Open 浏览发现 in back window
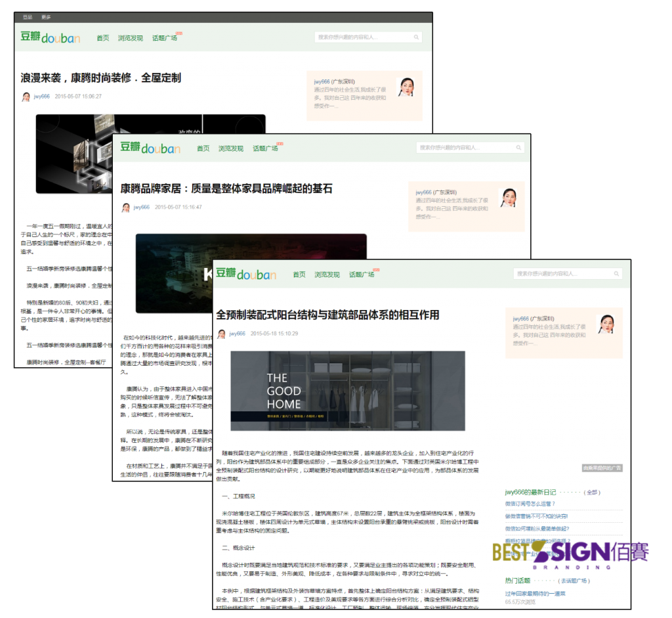The width and height of the screenshot is (672, 618). coord(131,37)
